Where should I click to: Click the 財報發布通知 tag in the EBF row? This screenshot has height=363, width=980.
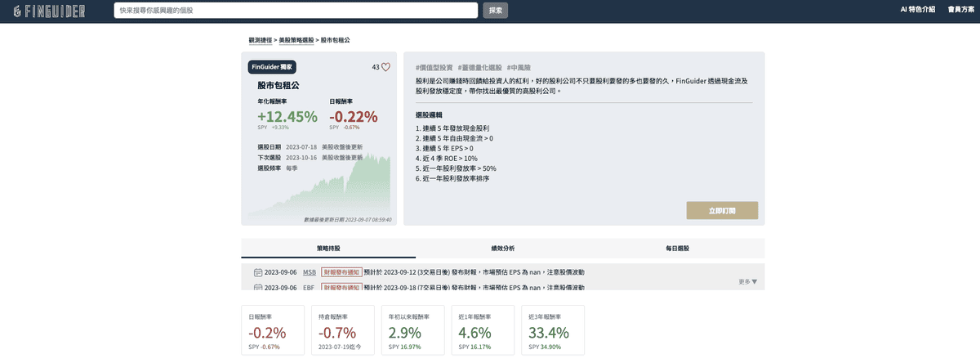coord(341,288)
